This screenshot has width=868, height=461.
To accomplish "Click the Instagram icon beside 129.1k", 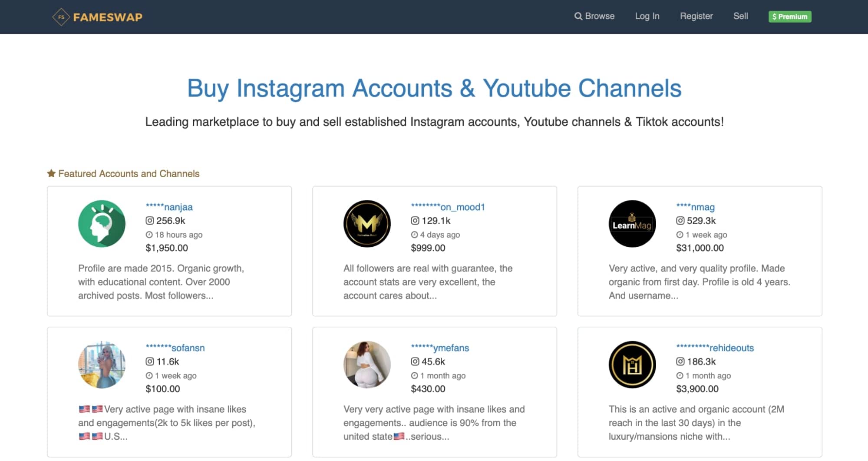I will (x=415, y=221).
